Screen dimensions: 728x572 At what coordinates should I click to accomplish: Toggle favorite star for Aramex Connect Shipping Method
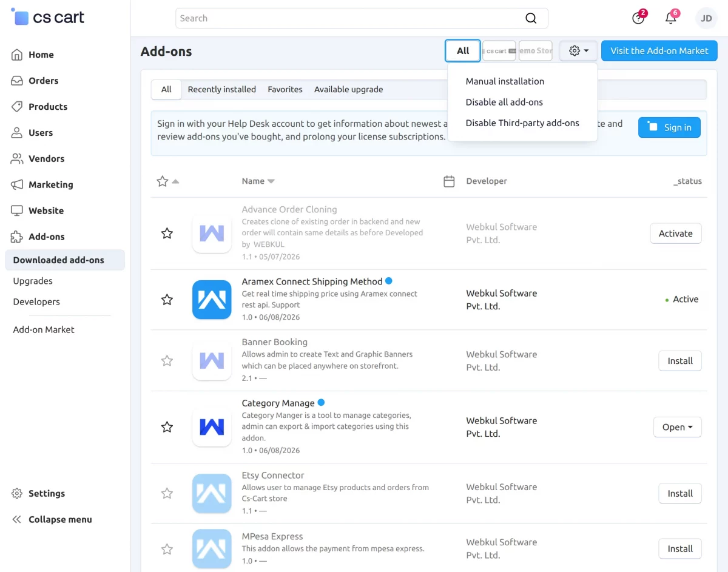pos(167,300)
